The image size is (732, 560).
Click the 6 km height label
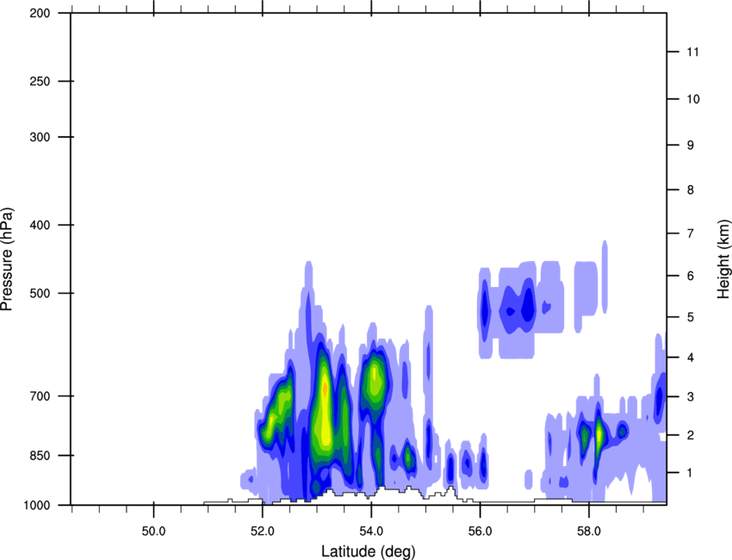[x=691, y=276]
